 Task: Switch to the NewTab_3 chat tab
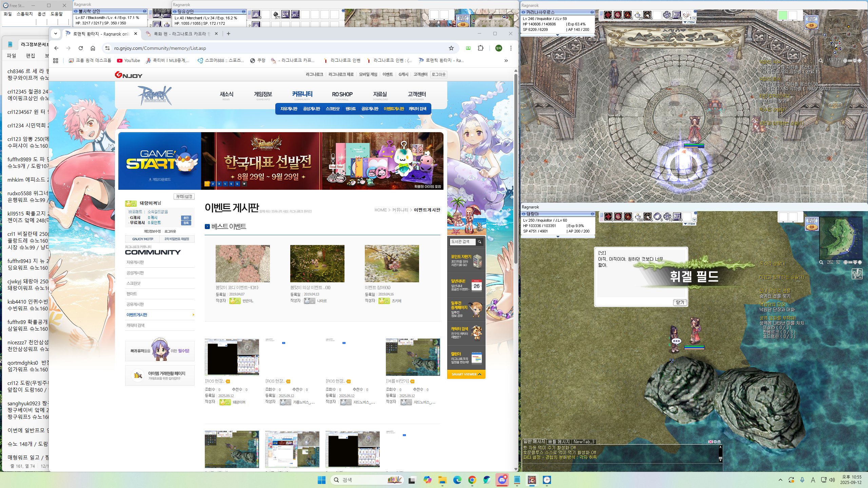[584, 442]
